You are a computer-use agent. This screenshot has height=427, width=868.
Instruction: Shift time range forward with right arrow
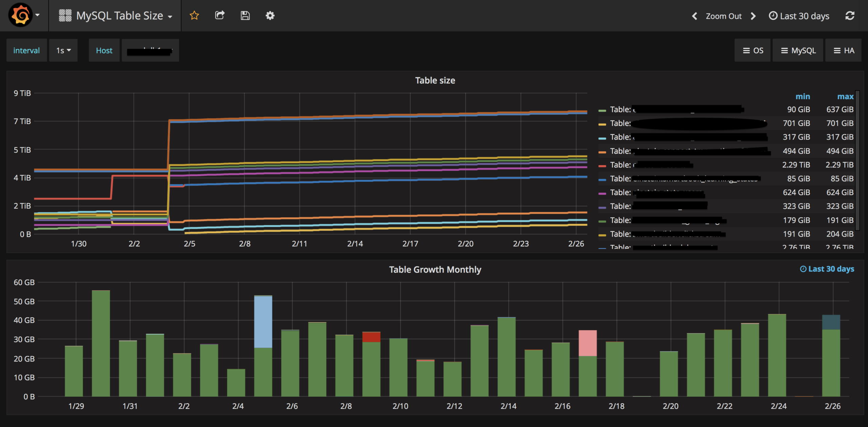coord(753,16)
